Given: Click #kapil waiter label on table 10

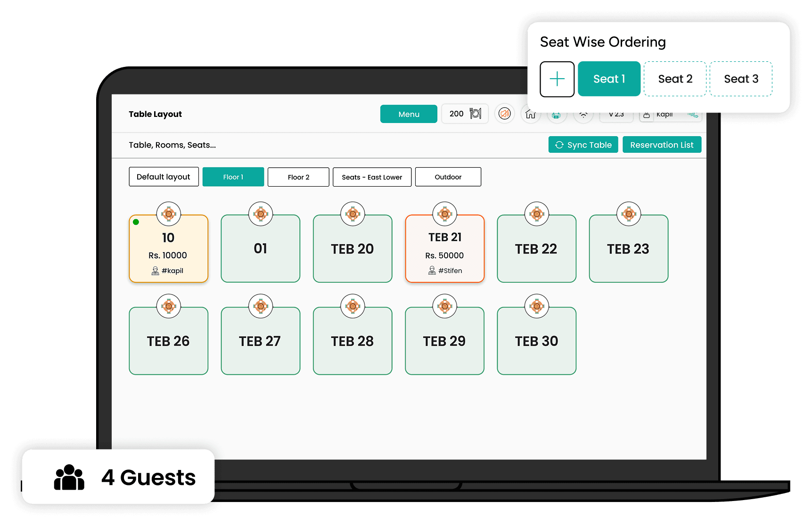Looking at the screenshot, I should tap(168, 271).
